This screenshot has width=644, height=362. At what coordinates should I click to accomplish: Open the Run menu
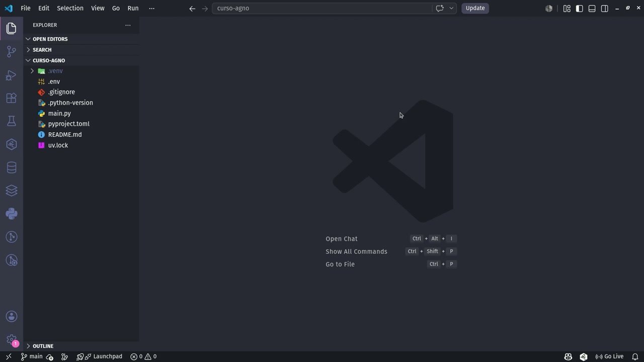(133, 8)
